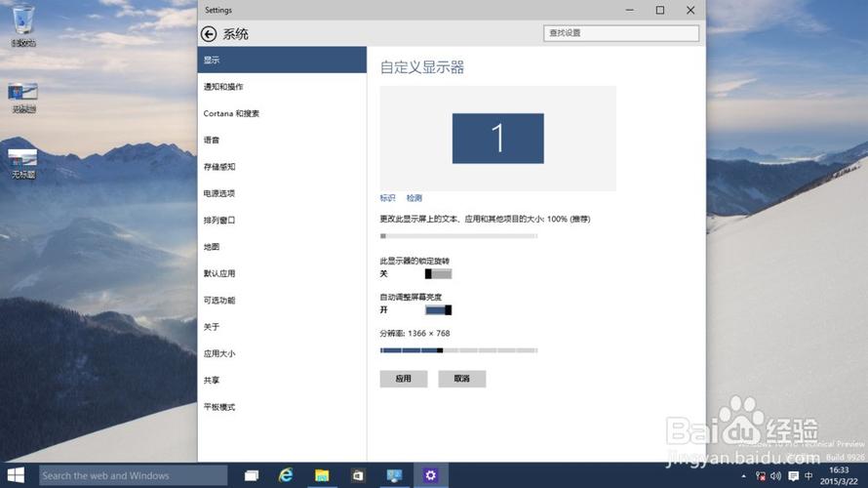The width and height of the screenshot is (868, 488).
Task: Open the desktop monitor app on taskbar
Action: [394, 475]
